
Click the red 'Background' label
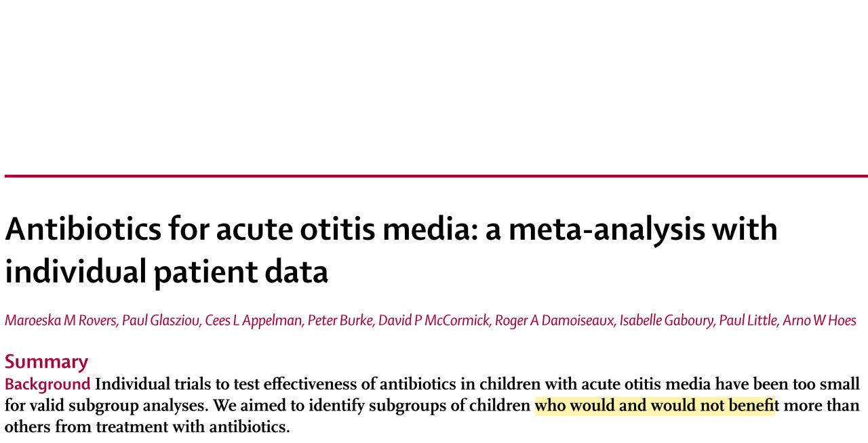tap(47, 384)
